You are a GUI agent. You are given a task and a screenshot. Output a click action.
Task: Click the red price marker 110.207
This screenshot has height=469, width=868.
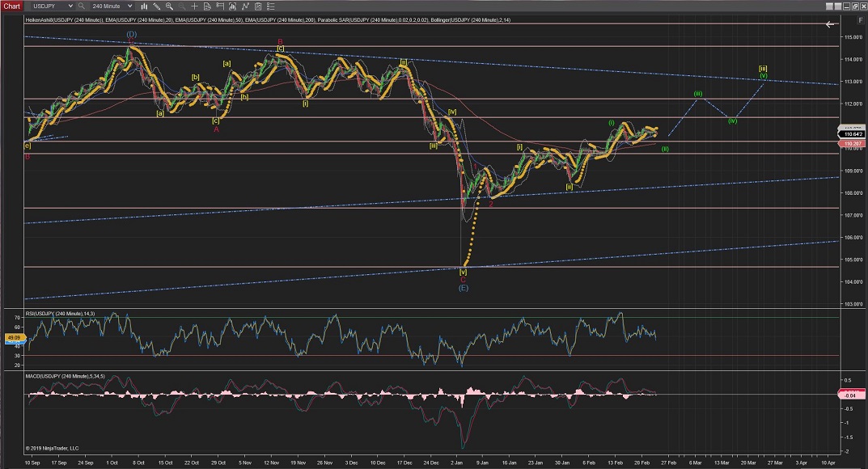click(x=853, y=144)
